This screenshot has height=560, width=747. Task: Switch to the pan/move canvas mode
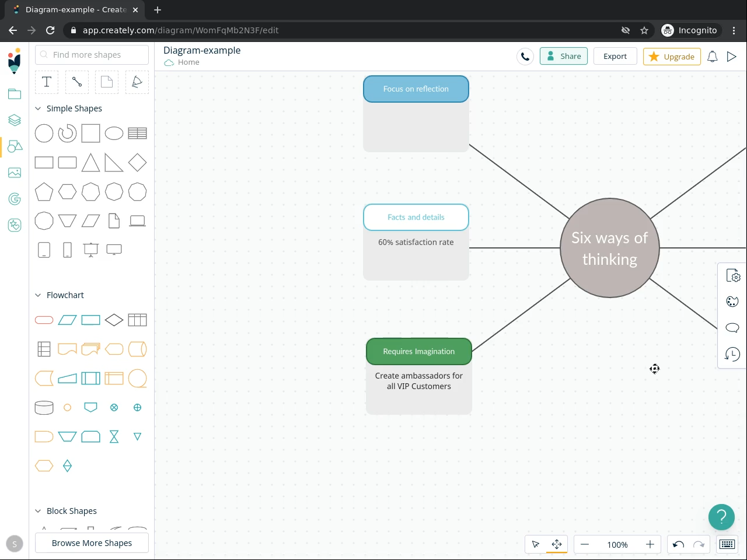(x=557, y=544)
